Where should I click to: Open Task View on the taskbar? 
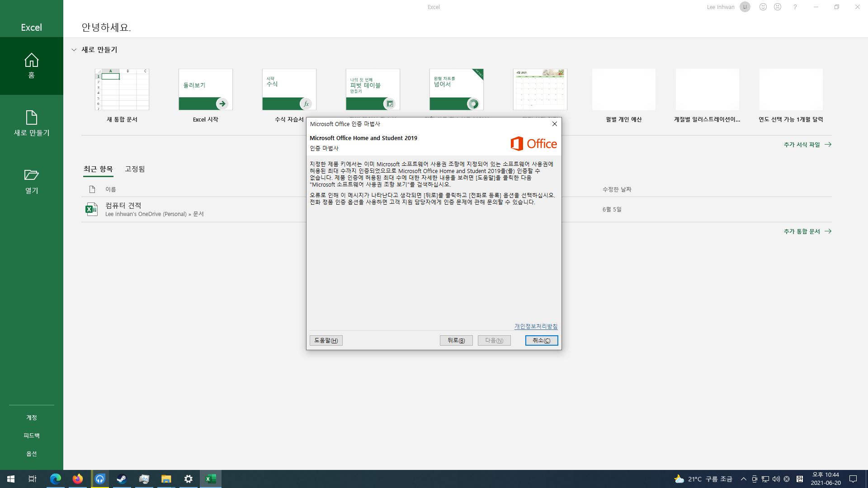pos(33,479)
